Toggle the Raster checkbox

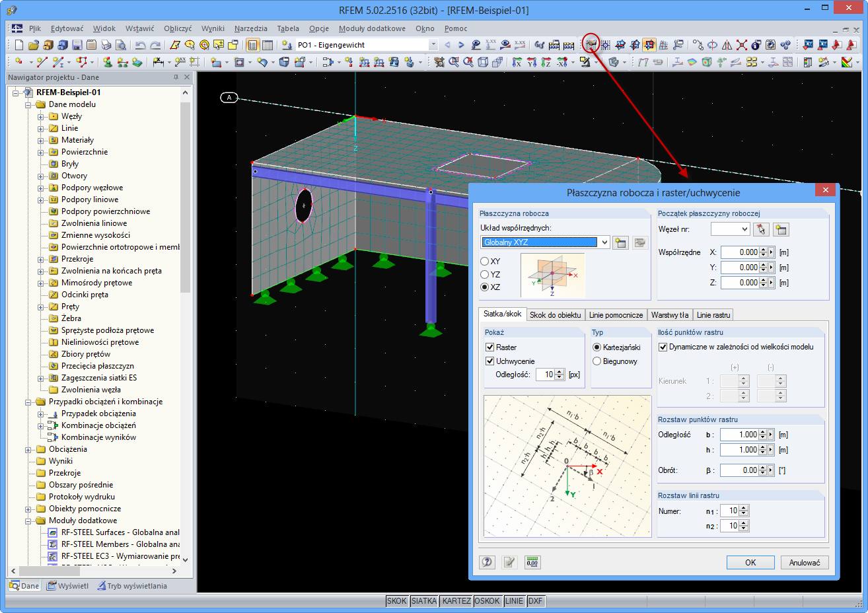[x=489, y=347]
